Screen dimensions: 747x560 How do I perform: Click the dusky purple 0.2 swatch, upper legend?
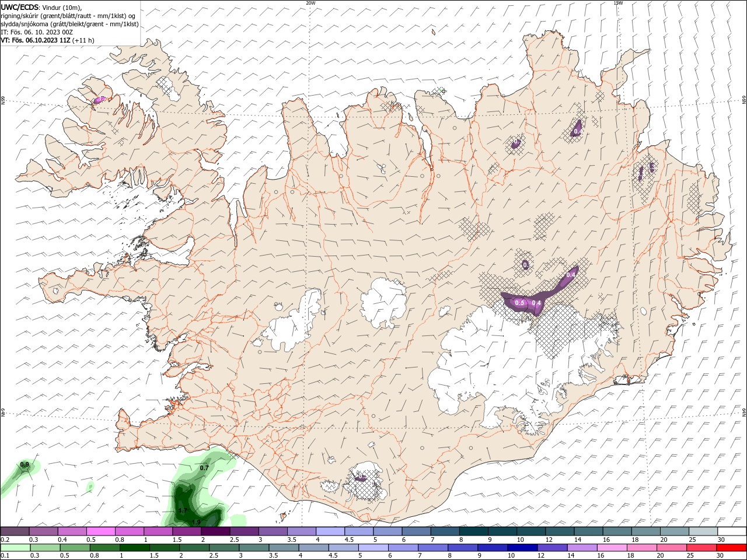[15, 531]
